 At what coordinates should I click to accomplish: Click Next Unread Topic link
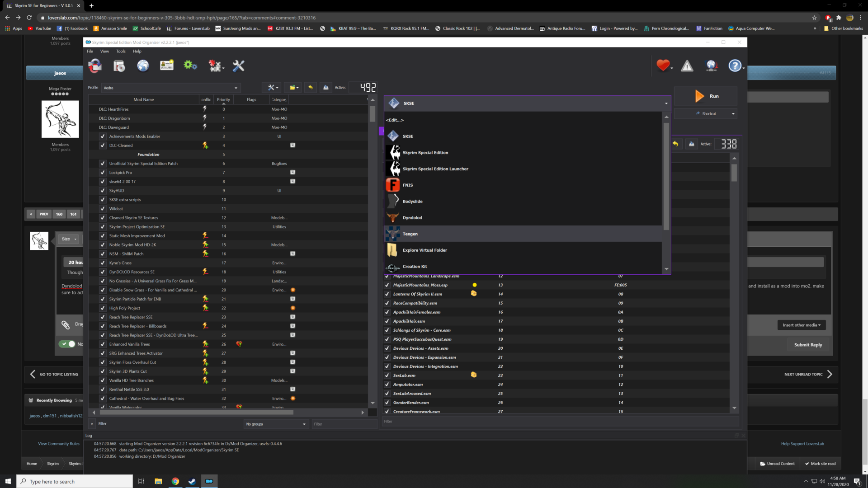tap(808, 374)
